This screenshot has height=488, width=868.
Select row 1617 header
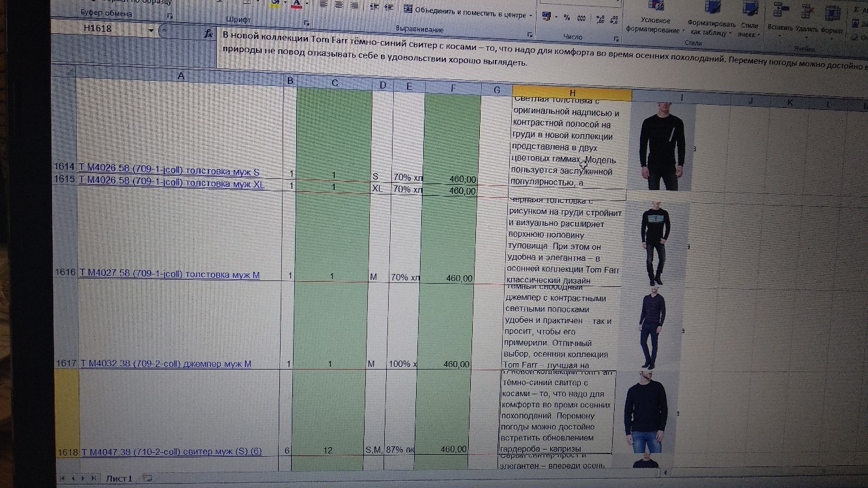tap(66, 325)
